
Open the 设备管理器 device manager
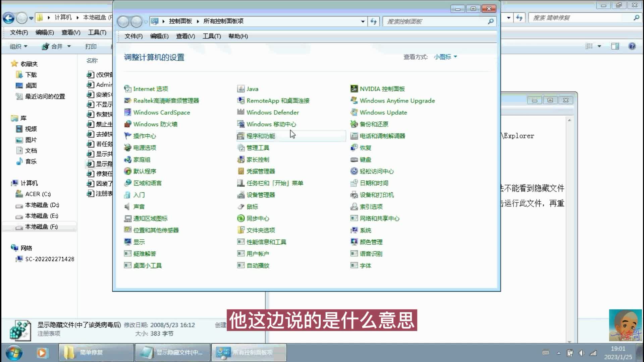tap(260, 195)
